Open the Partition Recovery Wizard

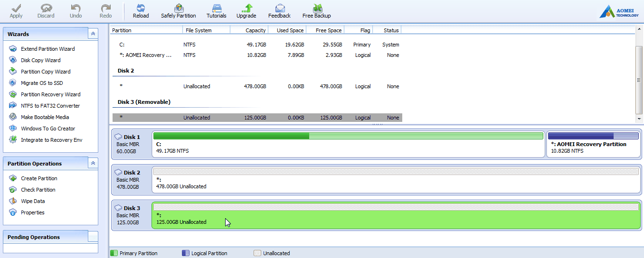point(50,94)
